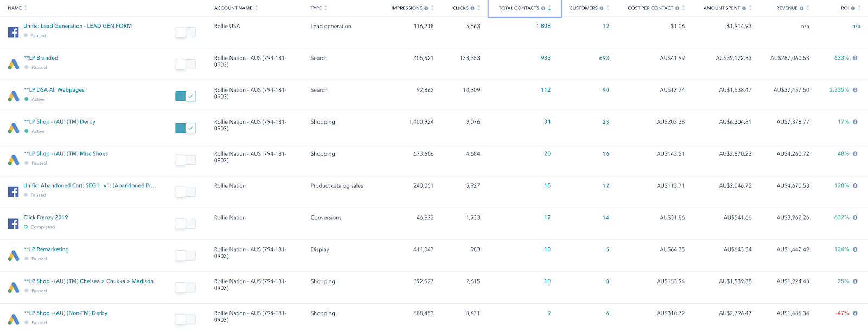Open 112 total contacts link

click(546, 90)
